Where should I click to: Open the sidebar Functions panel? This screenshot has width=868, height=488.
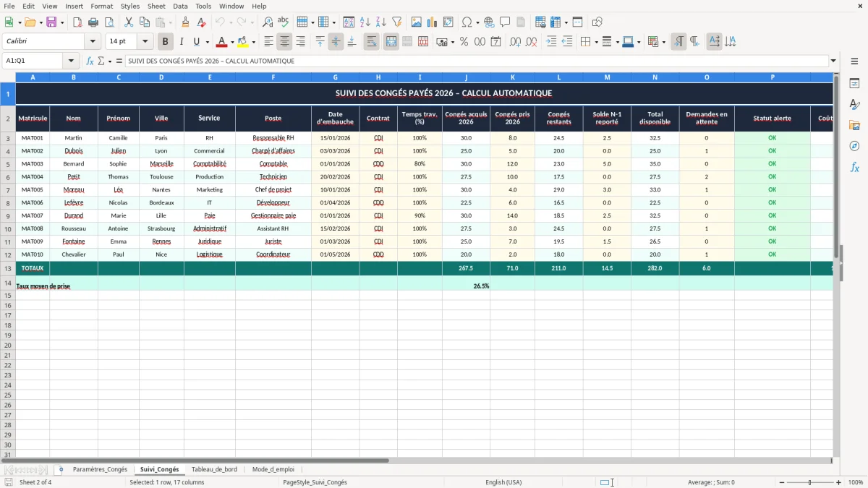[x=854, y=167]
